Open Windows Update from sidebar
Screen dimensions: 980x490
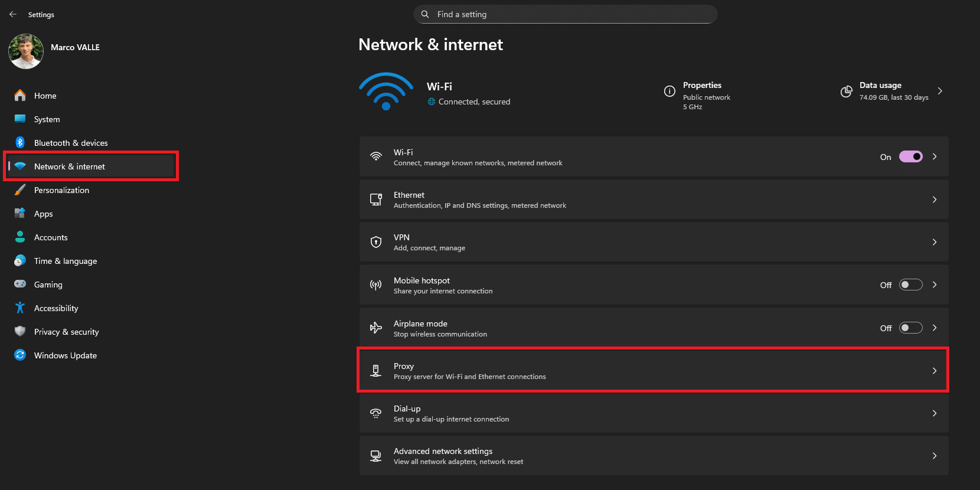click(x=65, y=355)
